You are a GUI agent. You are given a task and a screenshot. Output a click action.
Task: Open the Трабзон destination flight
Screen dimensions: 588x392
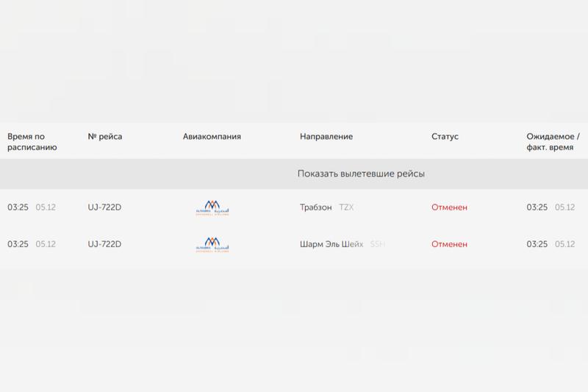[x=316, y=207]
